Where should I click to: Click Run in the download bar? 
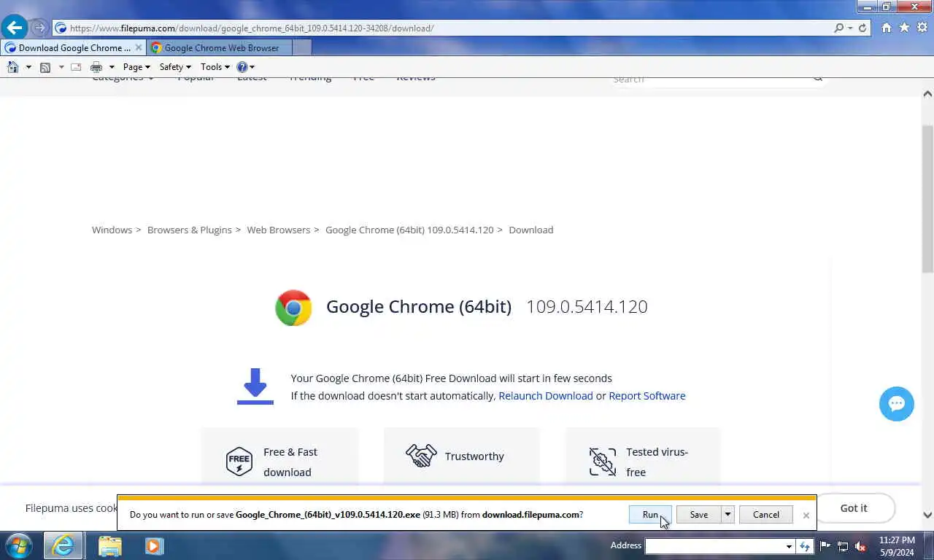(x=650, y=515)
